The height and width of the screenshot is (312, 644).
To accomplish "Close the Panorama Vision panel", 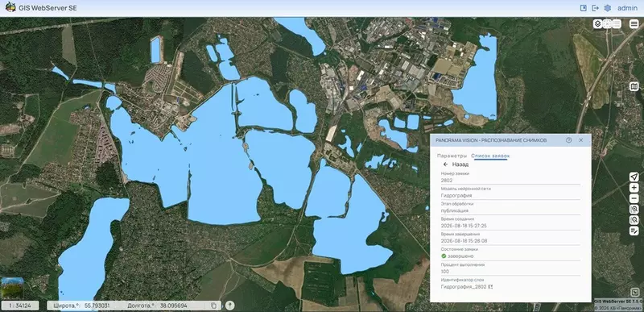I will pos(580,140).
